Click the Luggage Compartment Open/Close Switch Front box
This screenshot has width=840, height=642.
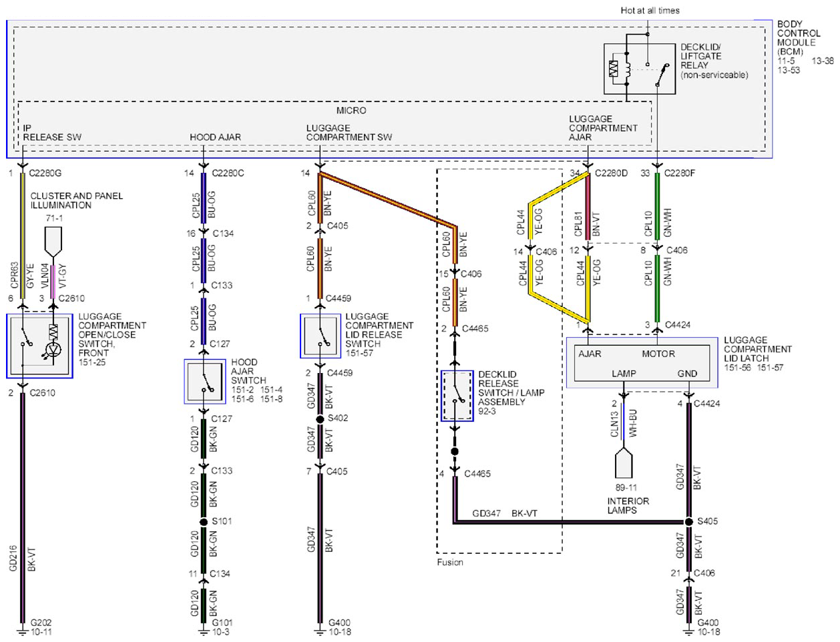39,346
